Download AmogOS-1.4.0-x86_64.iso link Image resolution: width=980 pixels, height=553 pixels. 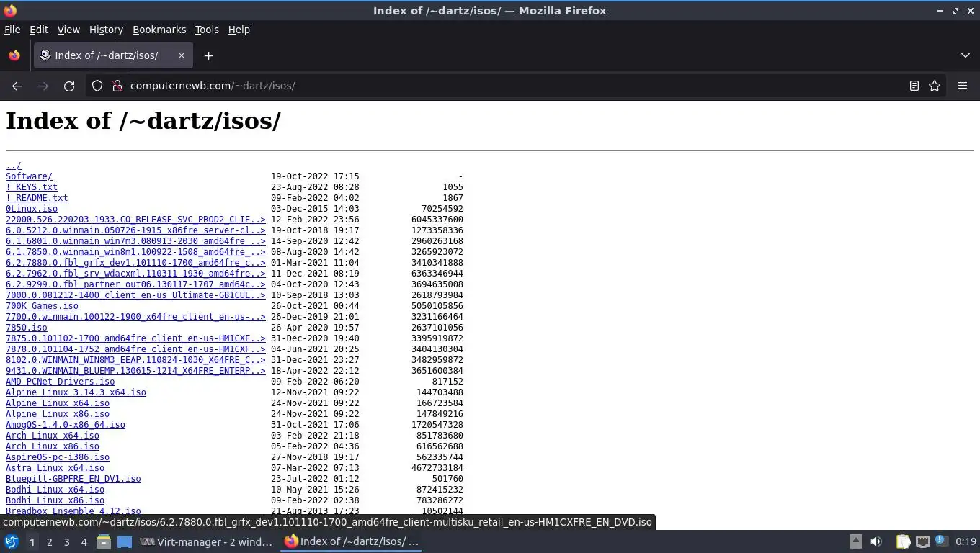(66, 425)
